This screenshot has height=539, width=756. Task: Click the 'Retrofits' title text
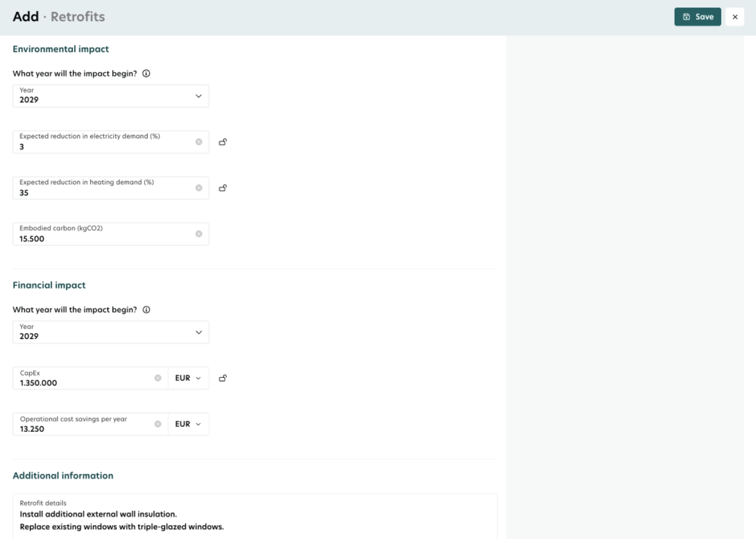[78, 17]
